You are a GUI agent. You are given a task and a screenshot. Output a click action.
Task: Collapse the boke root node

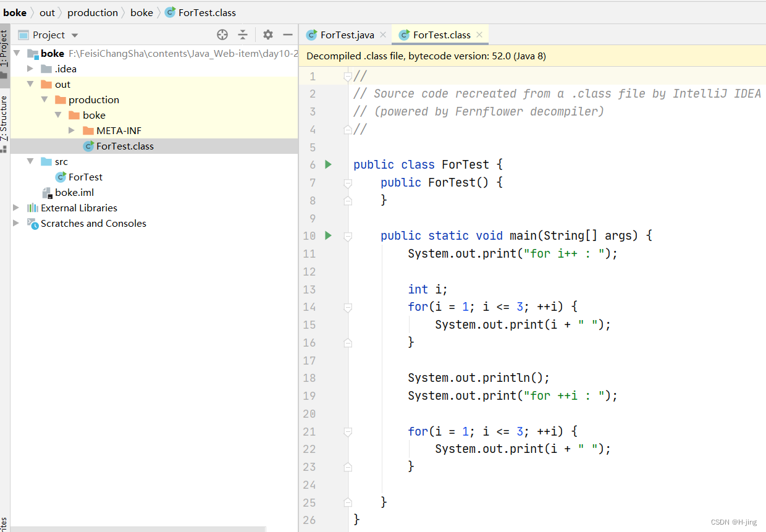click(17, 53)
